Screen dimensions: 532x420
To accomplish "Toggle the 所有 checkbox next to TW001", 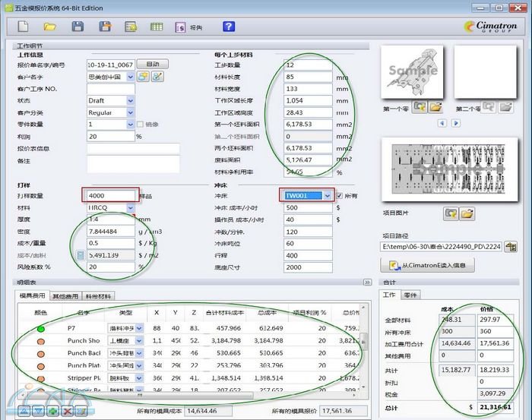I will 340,196.
